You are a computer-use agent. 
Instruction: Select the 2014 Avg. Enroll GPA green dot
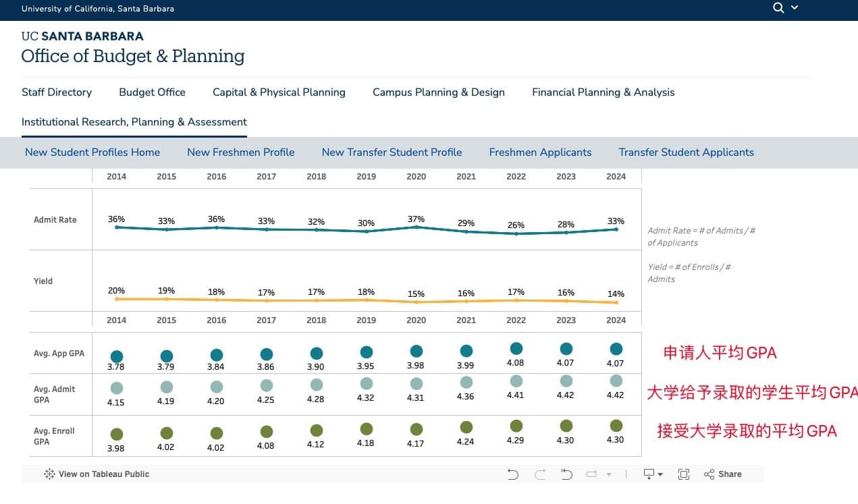pyautogui.click(x=117, y=434)
